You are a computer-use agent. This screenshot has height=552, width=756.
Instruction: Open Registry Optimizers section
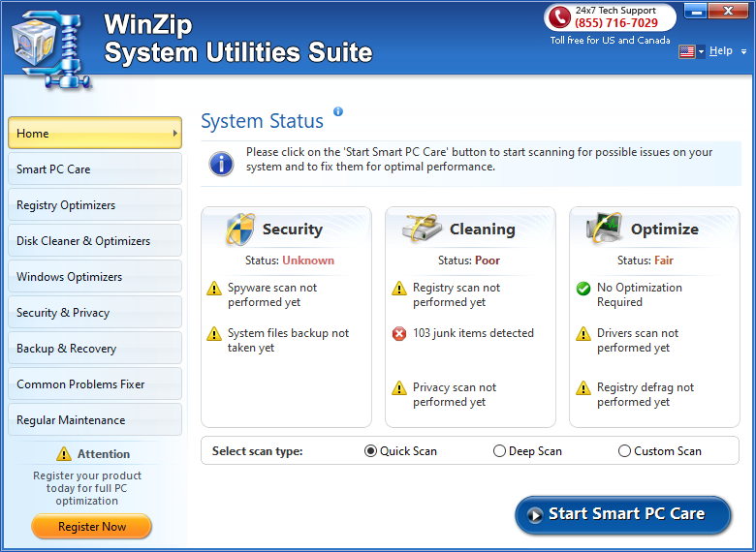95,204
